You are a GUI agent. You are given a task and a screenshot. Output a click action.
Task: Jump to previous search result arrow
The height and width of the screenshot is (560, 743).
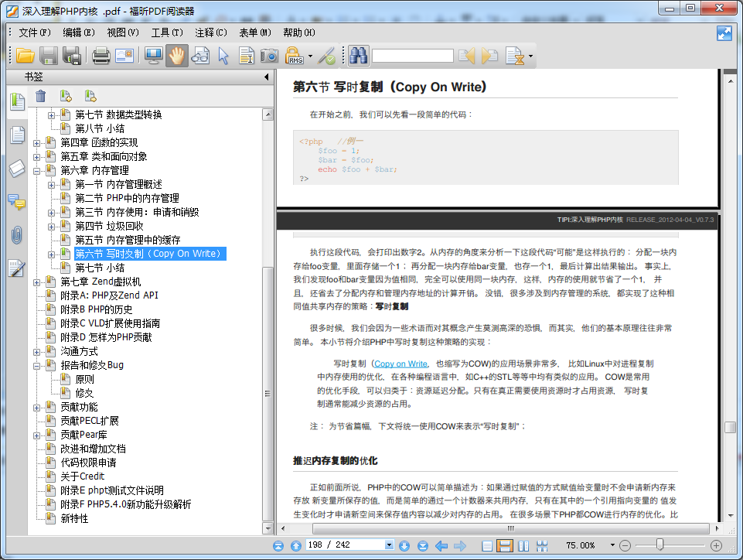click(467, 56)
